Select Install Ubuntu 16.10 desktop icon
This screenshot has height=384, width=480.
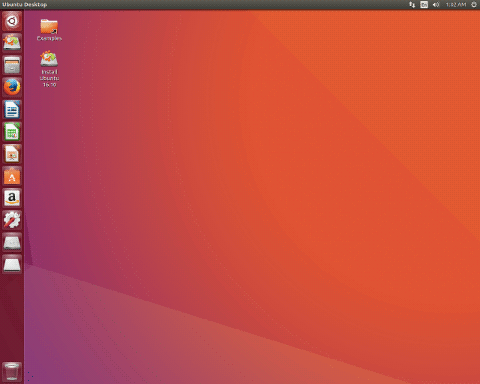click(x=49, y=69)
